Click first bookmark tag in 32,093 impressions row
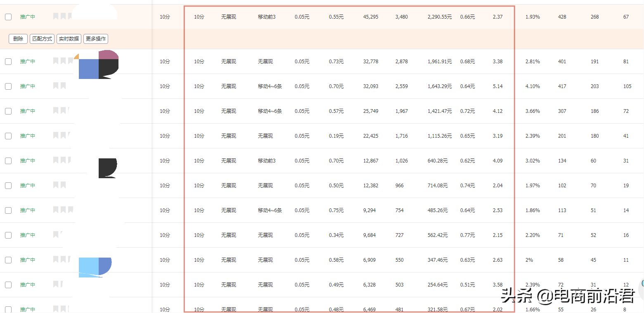This screenshot has height=313, width=644. pos(56,86)
